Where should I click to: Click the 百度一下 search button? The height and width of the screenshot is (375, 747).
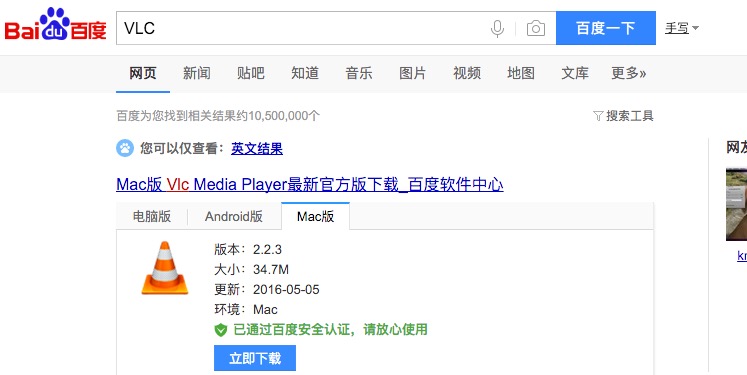[606, 28]
